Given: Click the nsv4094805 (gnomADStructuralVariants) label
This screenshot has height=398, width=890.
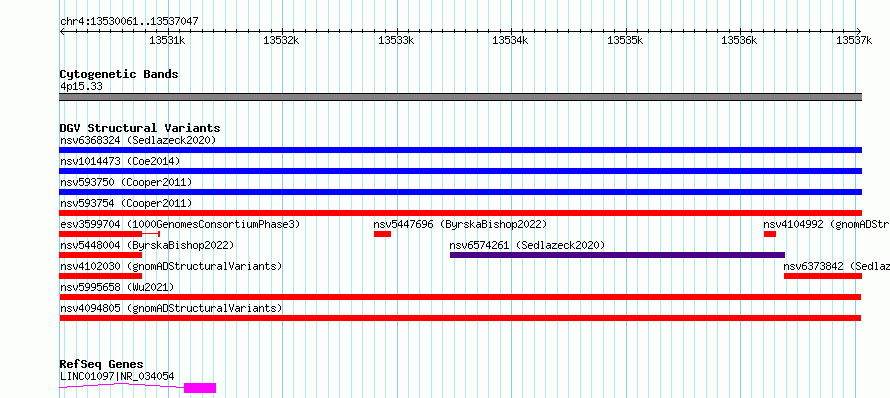Looking at the screenshot, I should (171, 308).
